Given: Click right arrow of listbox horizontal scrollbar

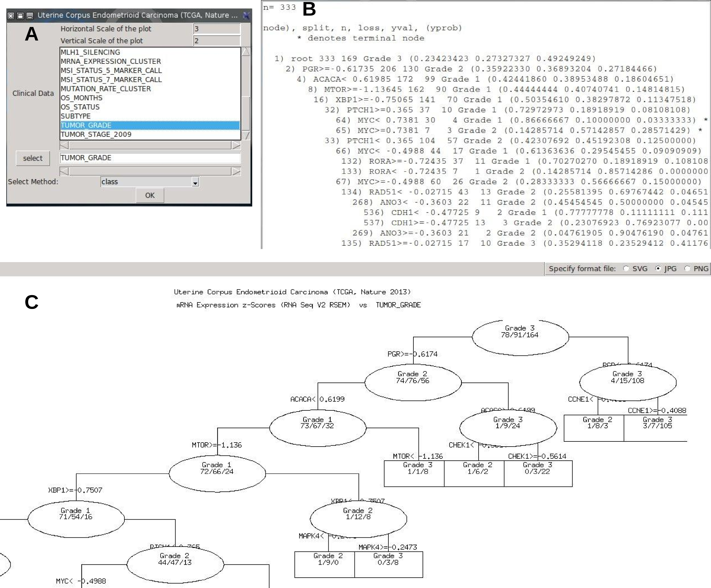Looking at the screenshot, I should pyautogui.click(x=236, y=145).
